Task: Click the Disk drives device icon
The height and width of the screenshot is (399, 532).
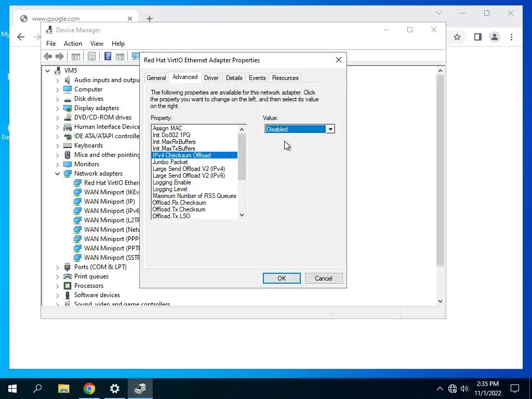Action: [68, 99]
